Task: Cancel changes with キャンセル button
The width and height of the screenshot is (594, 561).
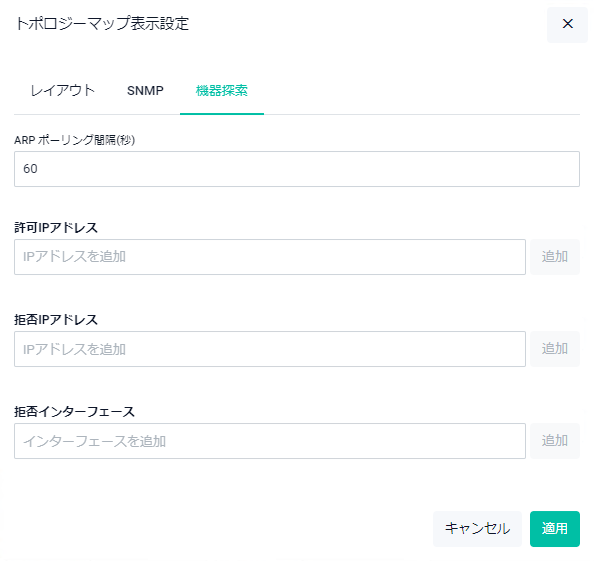Action: click(x=477, y=529)
